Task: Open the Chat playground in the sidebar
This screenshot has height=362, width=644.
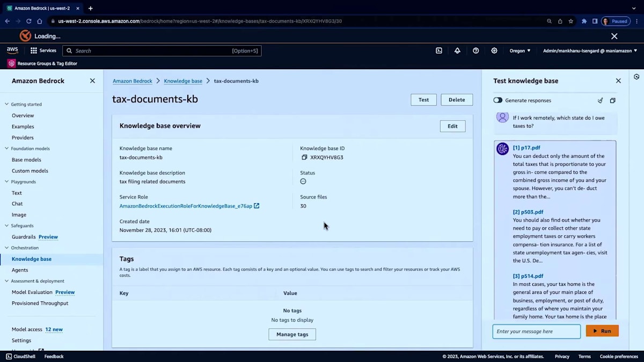Action: 17,204
